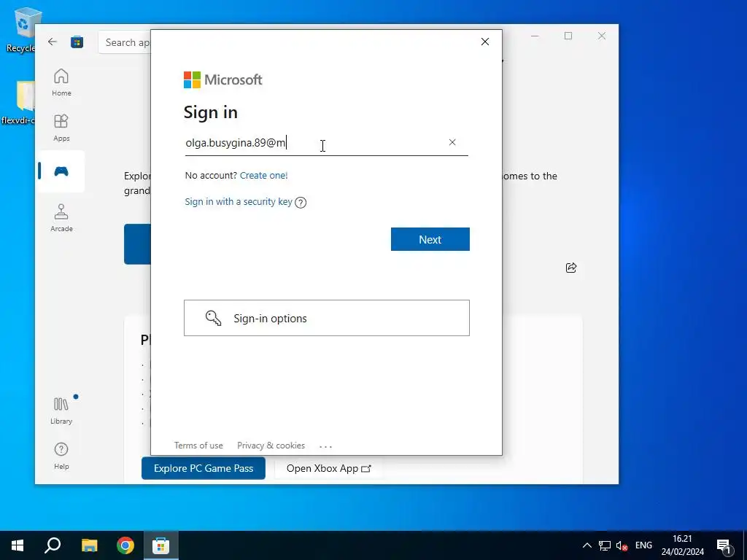747x560 pixels.
Task: Click the Microsoft logo in dialog
Action: click(x=223, y=79)
